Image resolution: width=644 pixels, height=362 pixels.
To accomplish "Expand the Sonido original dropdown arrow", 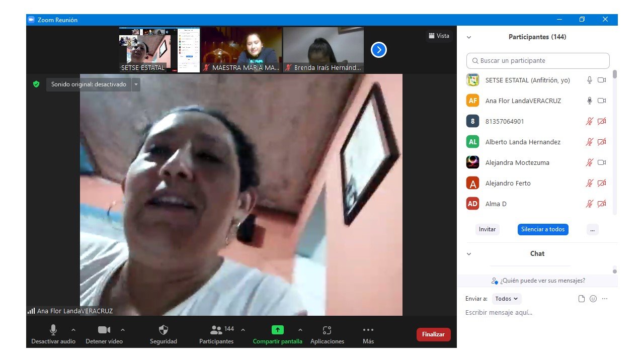I will coord(136,84).
